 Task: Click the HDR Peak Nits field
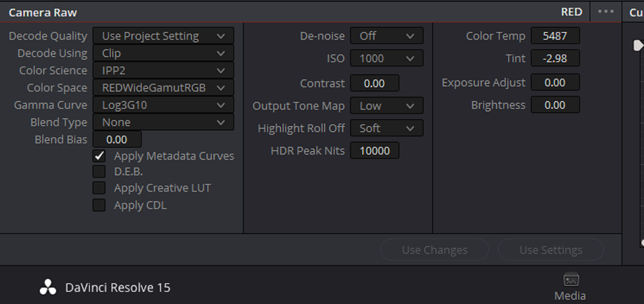point(375,151)
